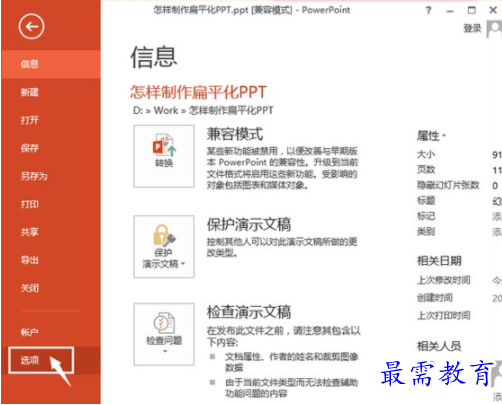Select the 另存为 (Save As) menu item
502x405 pixels.
pos(51,176)
